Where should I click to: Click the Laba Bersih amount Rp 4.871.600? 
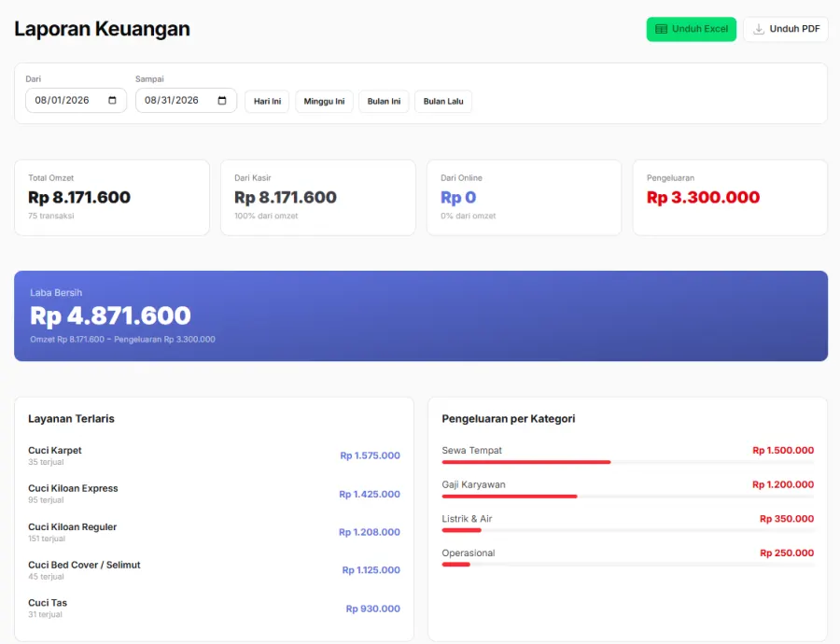click(x=110, y=315)
